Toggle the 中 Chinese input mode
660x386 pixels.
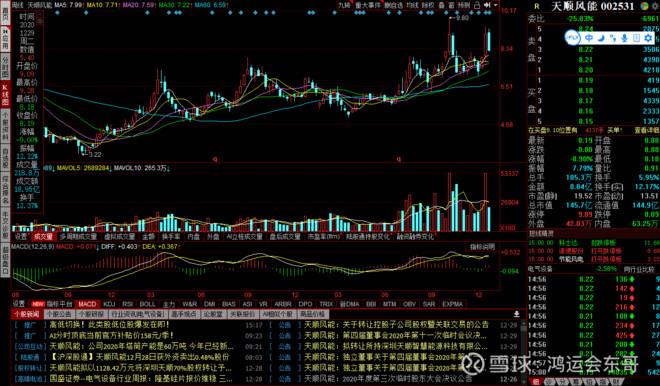point(589,38)
